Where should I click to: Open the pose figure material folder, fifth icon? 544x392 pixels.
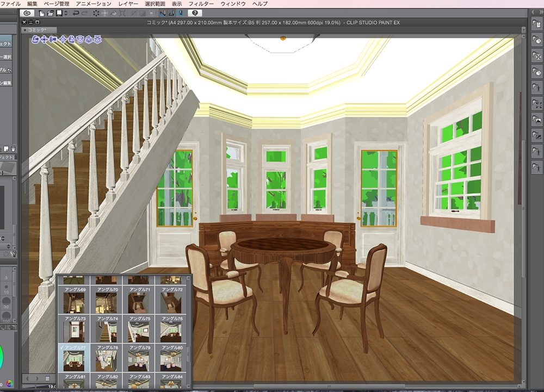tap(536, 88)
